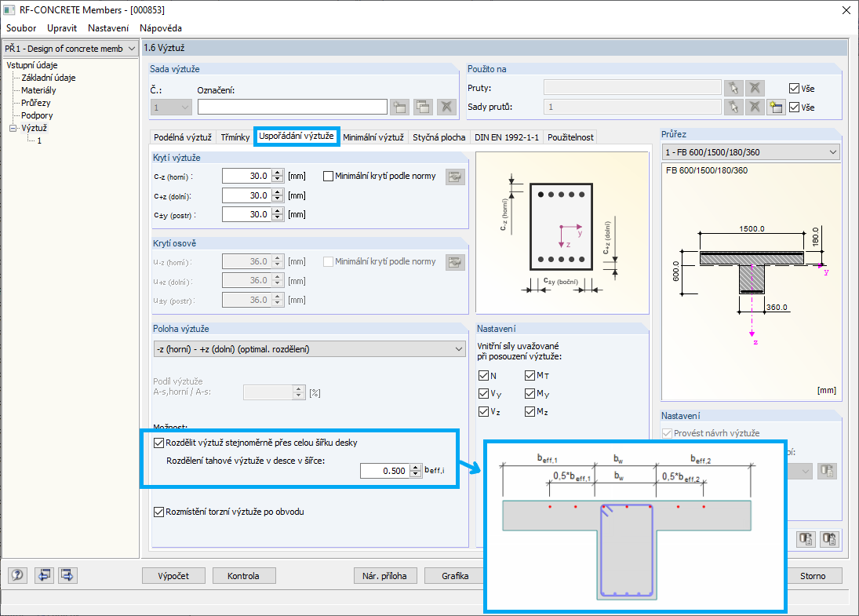859x616 pixels.
Task: Open the Nastavení menu
Action: coord(108,28)
